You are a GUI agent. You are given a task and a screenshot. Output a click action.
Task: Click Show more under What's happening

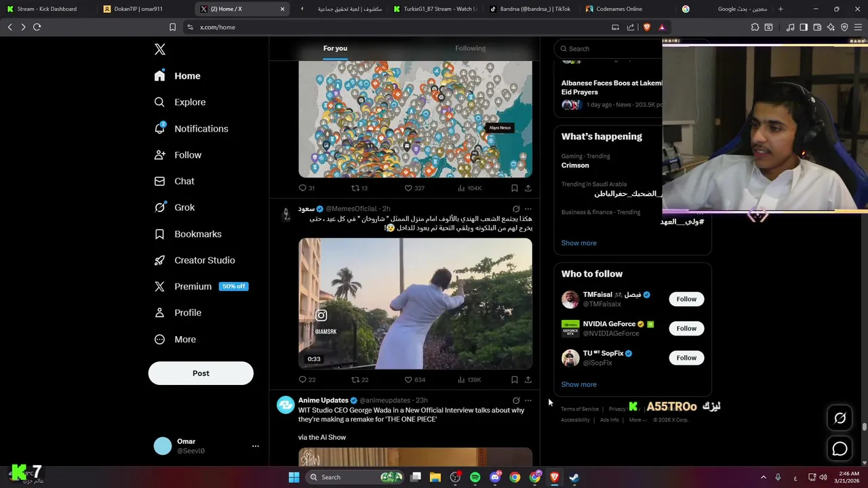[578, 243]
